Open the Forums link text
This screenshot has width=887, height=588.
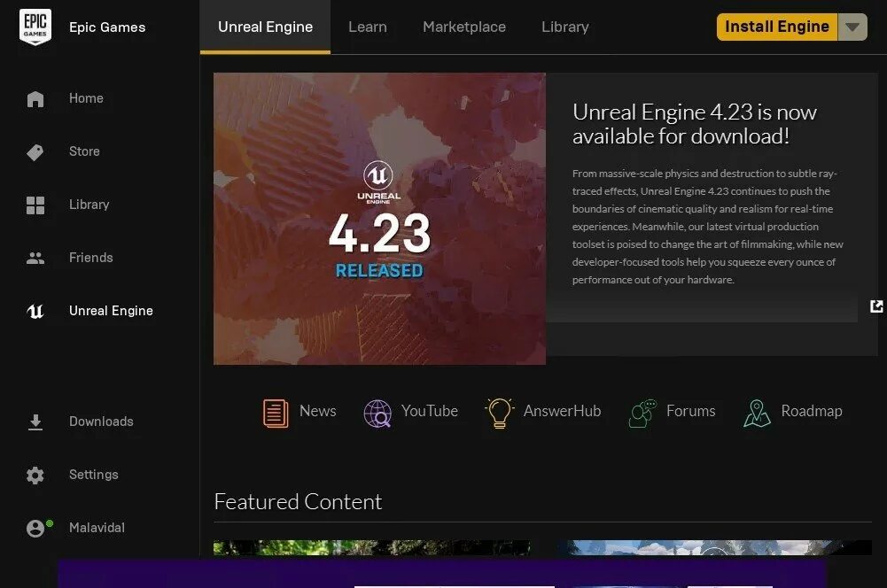tap(690, 411)
